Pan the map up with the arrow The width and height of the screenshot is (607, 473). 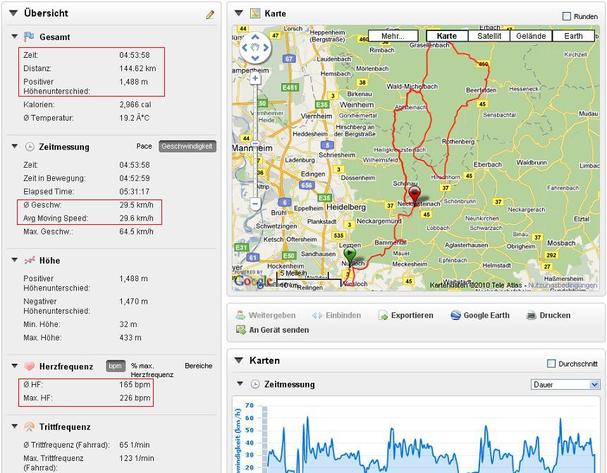[255, 37]
